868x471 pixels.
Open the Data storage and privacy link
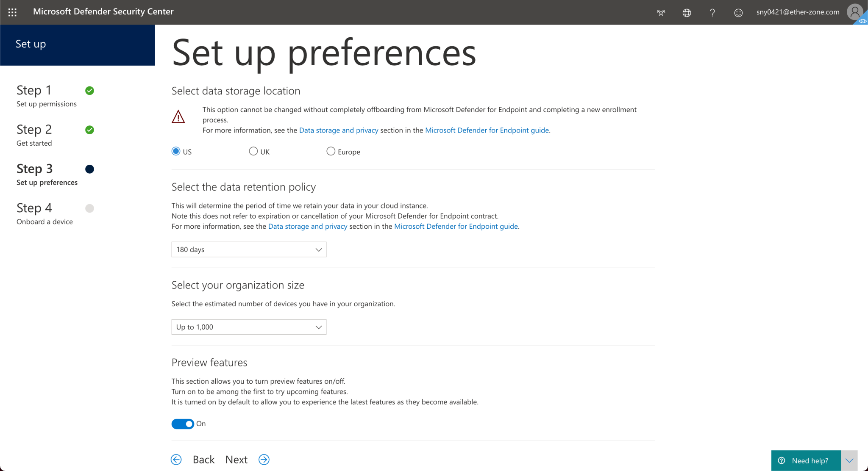point(338,130)
